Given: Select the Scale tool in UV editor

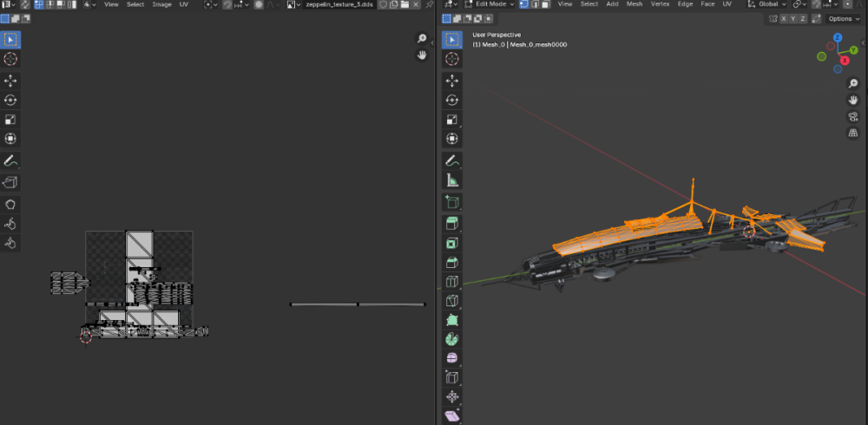Looking at the screenshot, I should pyautogui.click(x=10, y=120).
